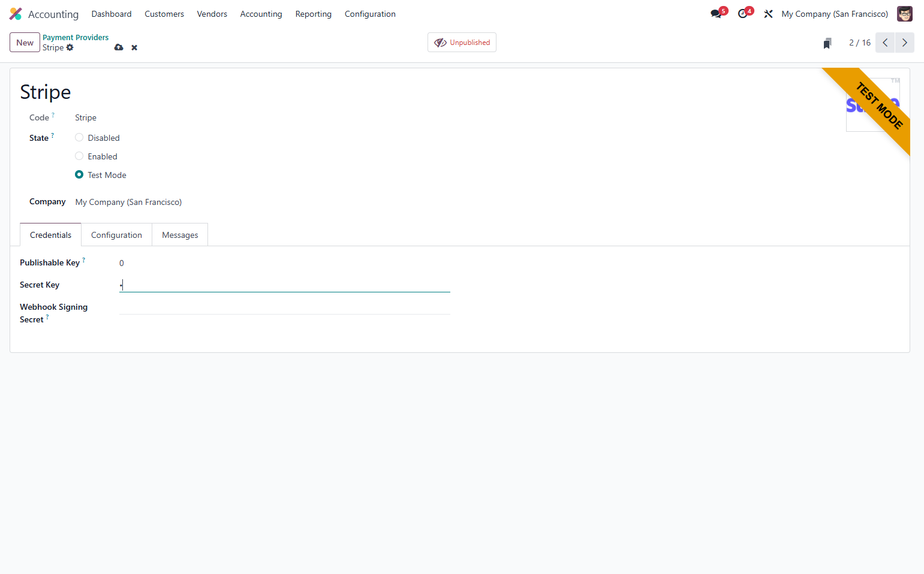Open the top Configuration menu
The height and width of the screenshot is (574, 924).
[370, 14]
